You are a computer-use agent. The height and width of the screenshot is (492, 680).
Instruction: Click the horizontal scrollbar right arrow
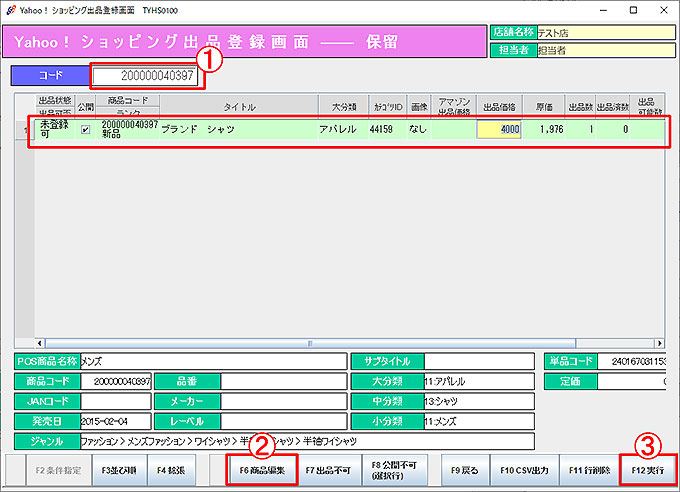click(x=660, y=343)
